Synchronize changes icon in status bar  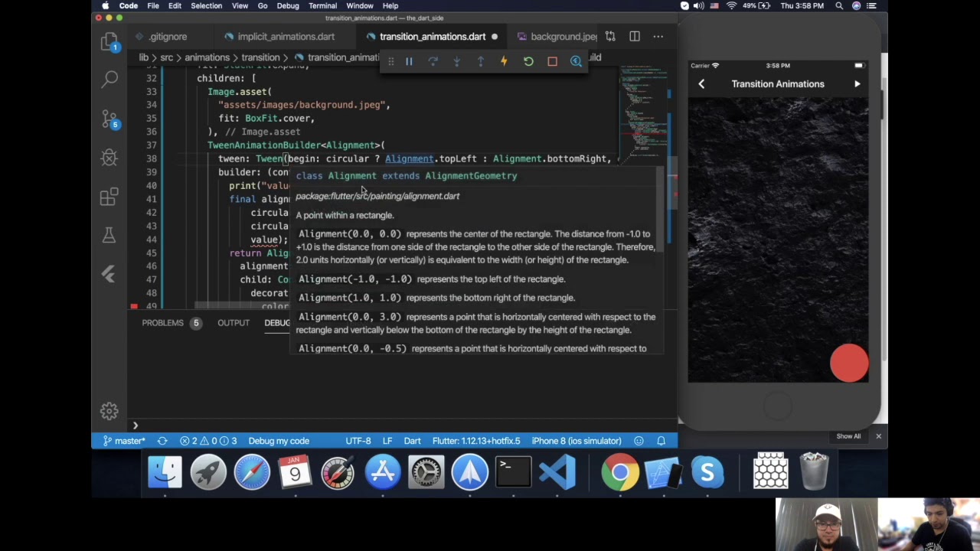pos(162,441)
